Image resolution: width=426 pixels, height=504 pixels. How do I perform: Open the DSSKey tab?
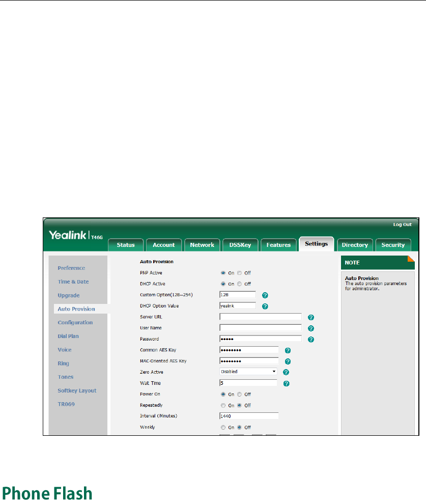[240, 245]
